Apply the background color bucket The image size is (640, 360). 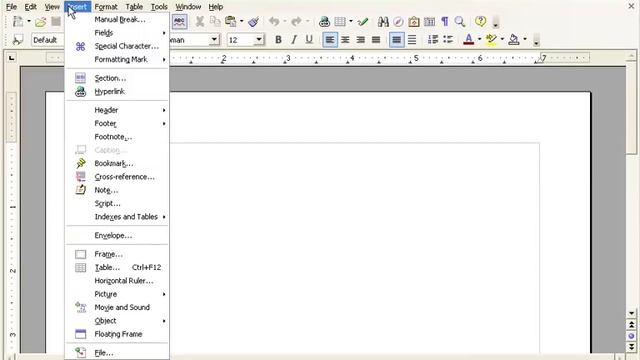pyautogui.click(x=514, y=40)
